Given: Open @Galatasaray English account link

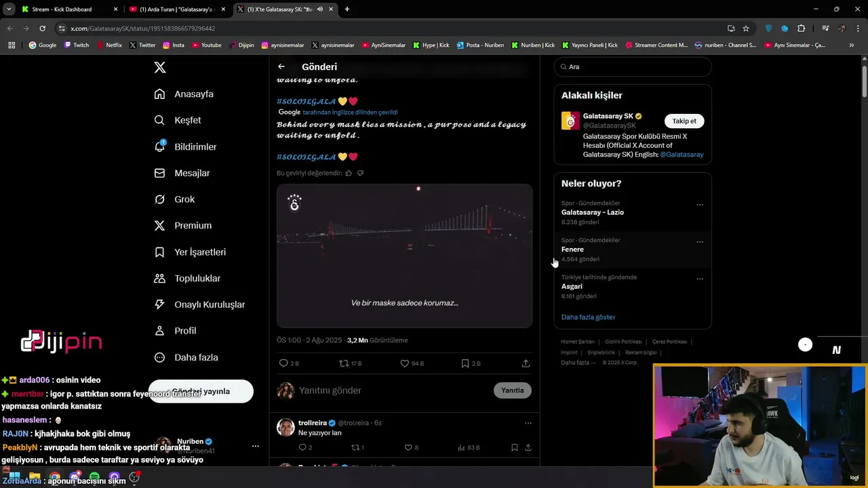Looking at the screenshot, I should tap(682, 155).
